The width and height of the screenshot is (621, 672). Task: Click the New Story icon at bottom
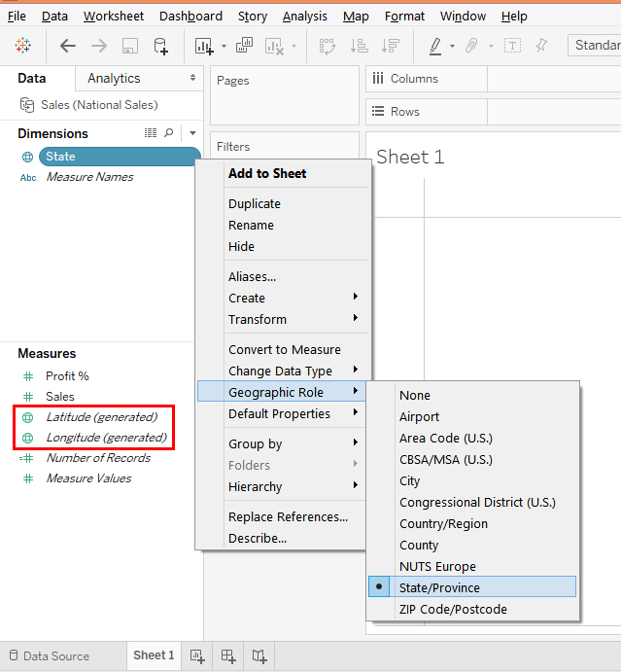[x=259, y=656]
